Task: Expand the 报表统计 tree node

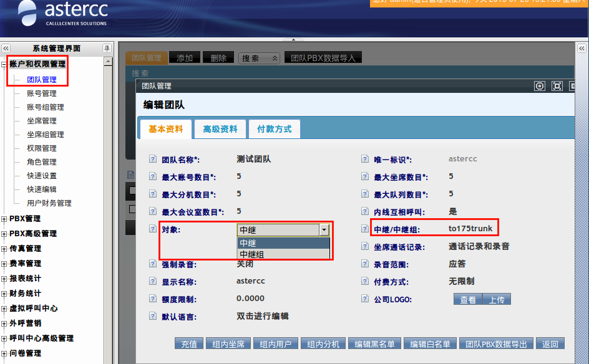Action: point(5,279)
